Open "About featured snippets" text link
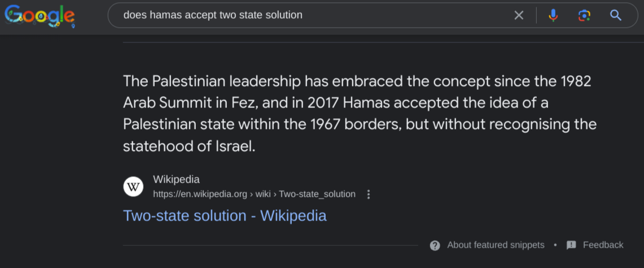 (x=496, y=245)
